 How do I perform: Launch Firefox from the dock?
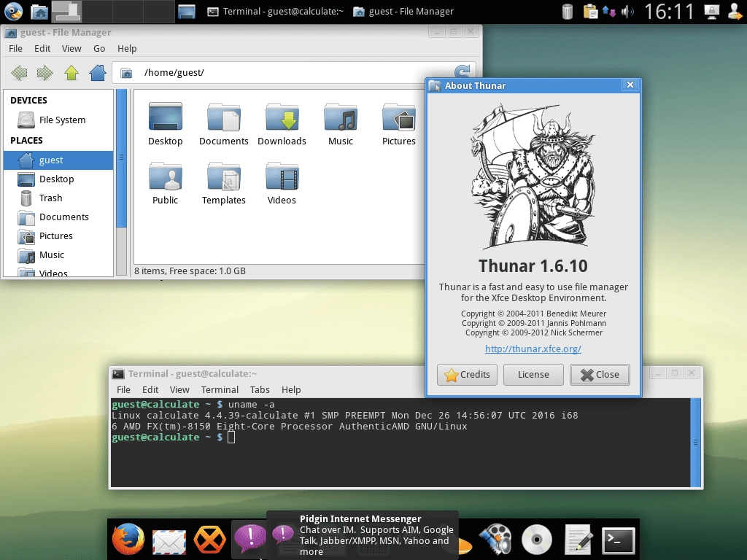(128, 539)
